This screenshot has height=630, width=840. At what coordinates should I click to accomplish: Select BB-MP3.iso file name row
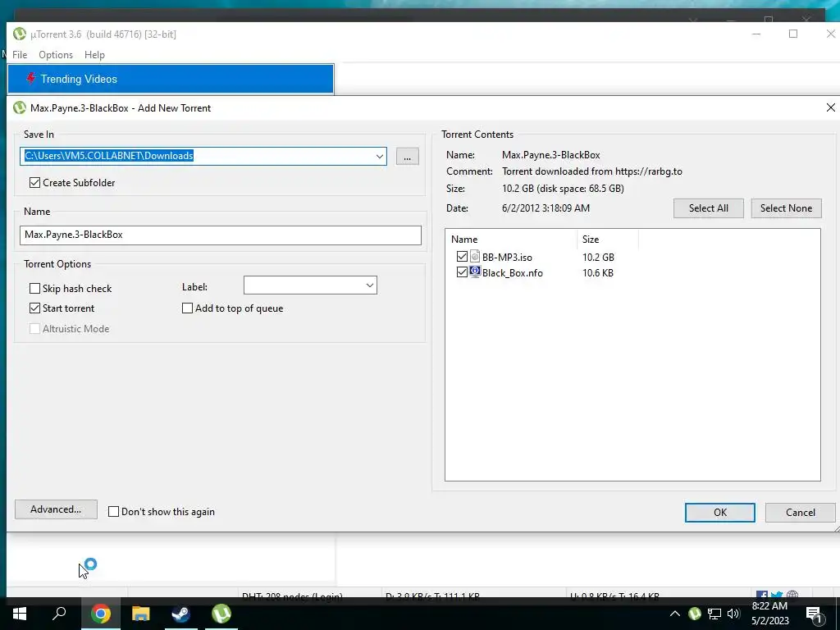[507, 257]
